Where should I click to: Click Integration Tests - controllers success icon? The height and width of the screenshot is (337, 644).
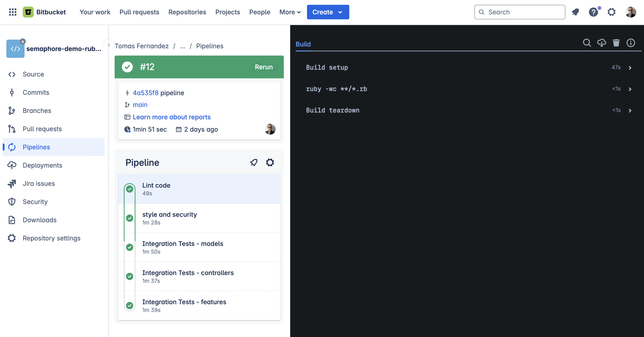tap(130, 277)
